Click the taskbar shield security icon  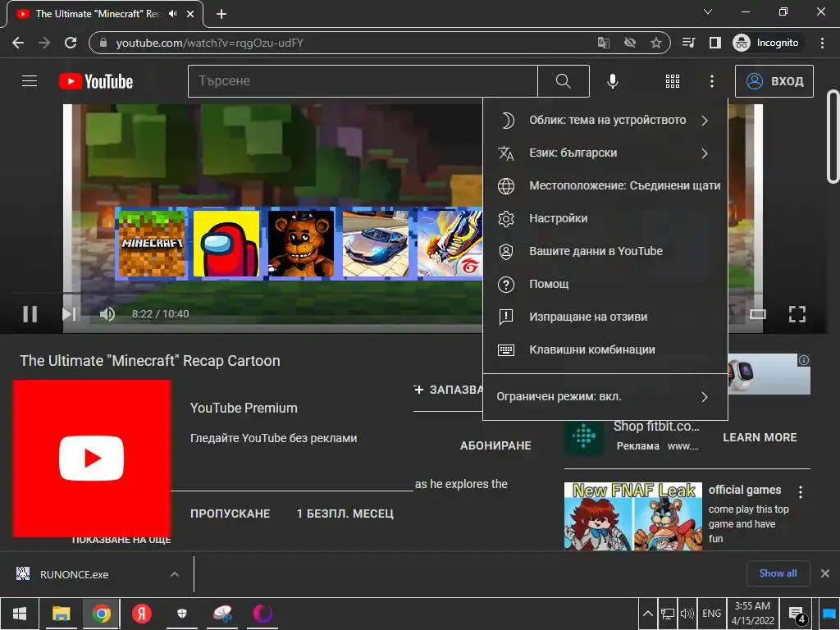182,614
